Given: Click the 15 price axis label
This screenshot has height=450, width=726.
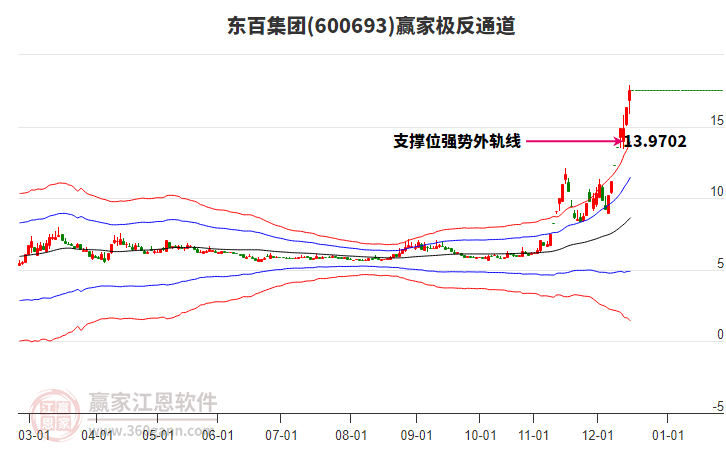Looking at the screenshot, I should pyautogui.click(x=717, y=120).
